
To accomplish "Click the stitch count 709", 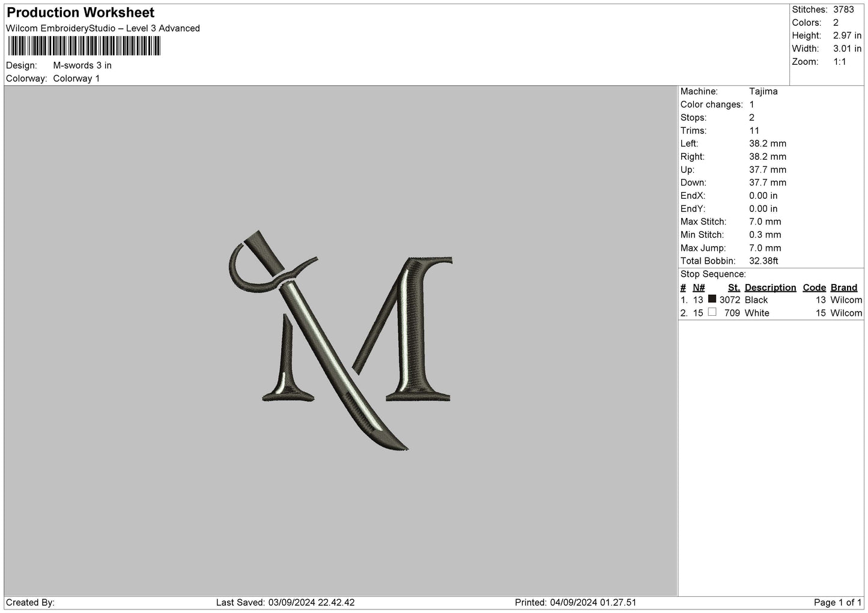I will 732,313.
